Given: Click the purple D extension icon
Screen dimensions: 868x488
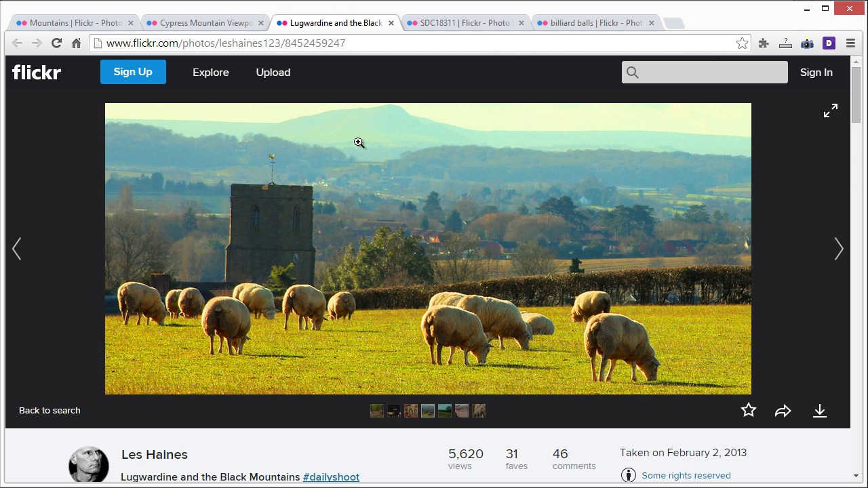Looking at the screenshot, I should (829, 43).
